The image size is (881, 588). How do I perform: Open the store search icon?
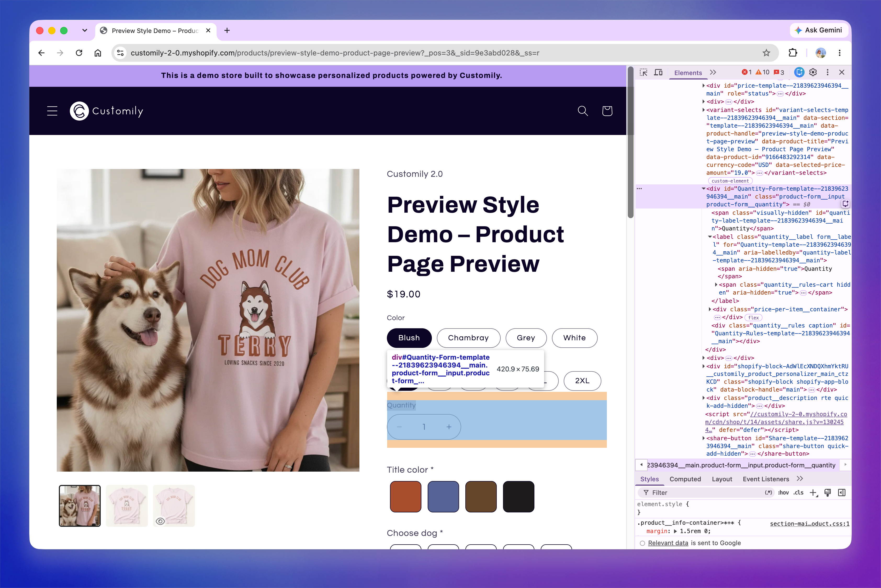click(583, 111)
